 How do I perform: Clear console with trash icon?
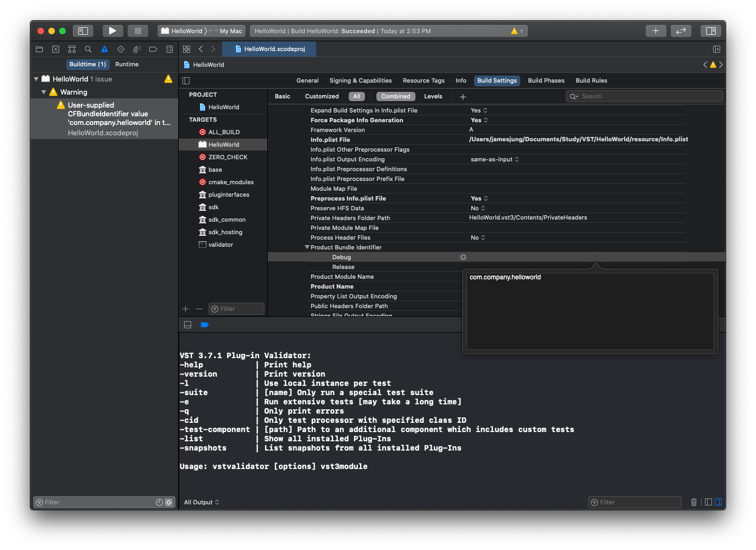[694, 502]
